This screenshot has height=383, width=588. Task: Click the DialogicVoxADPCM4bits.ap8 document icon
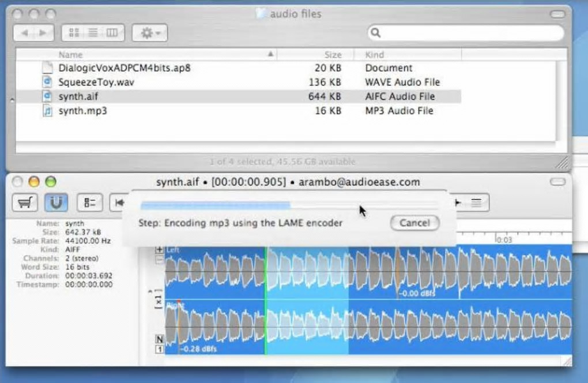[47, 67]
